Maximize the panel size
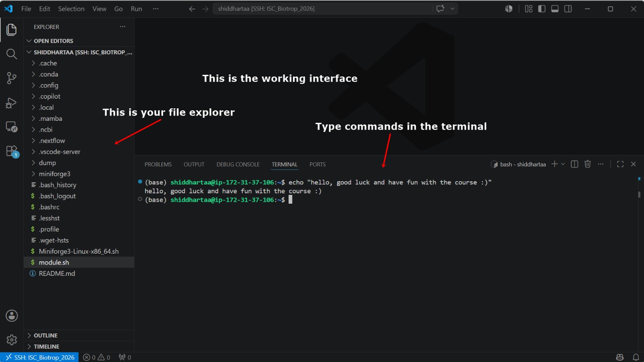This screenshot has width=644, height=362. 620,164
